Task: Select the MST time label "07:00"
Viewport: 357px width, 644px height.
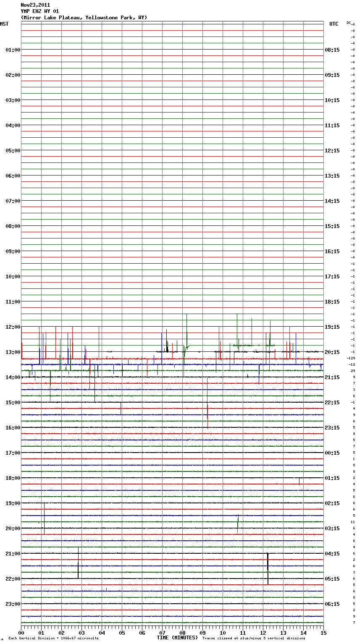Action: 13,201
